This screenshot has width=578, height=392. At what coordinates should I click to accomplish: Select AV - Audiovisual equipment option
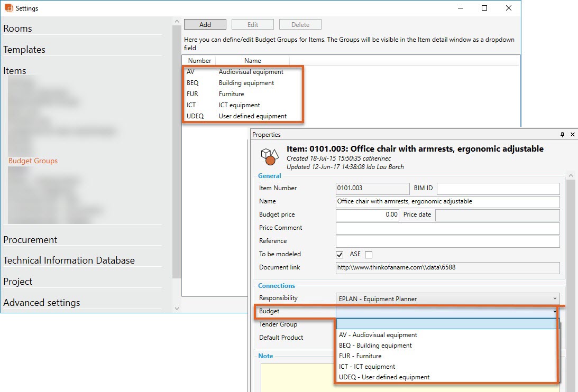pyautogui.click(x=378, y=335)
